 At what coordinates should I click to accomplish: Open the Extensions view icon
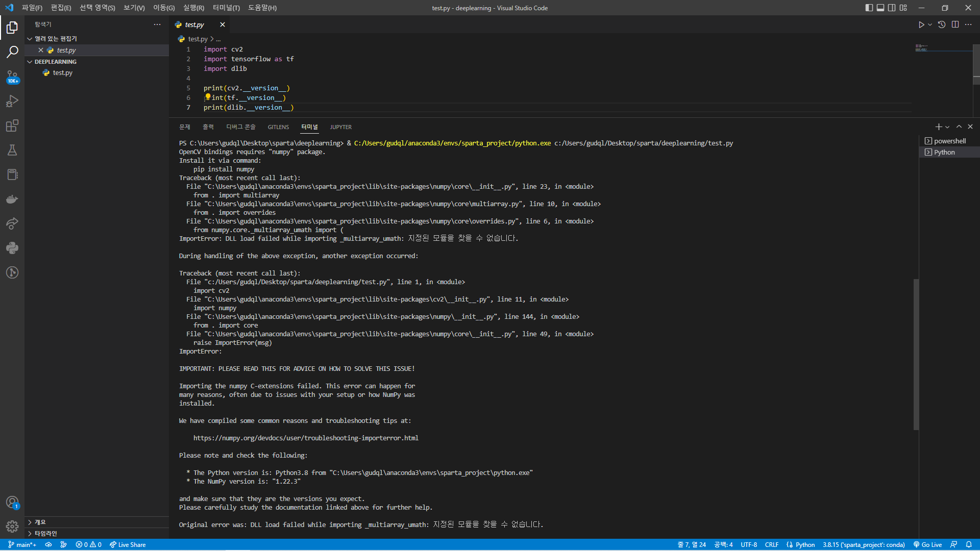12,126
